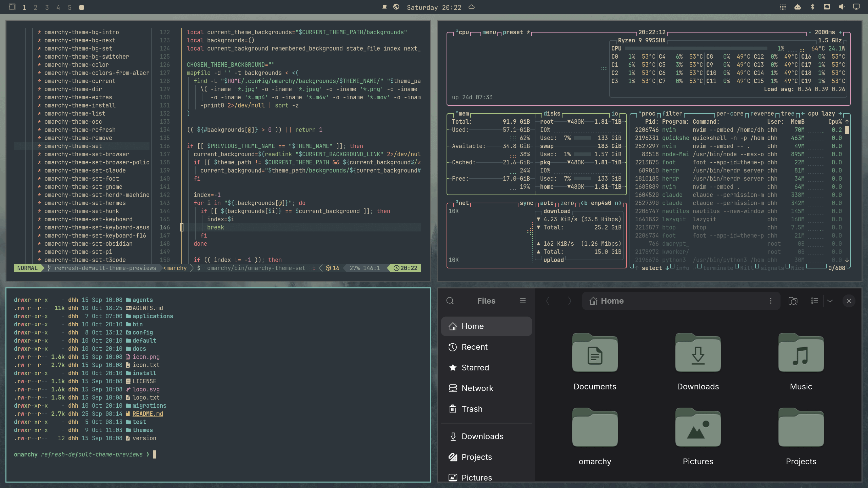Viewport: 868px width, 488px height.
Task: Click the filter button in btop proc
Action: tap(672, 114)
